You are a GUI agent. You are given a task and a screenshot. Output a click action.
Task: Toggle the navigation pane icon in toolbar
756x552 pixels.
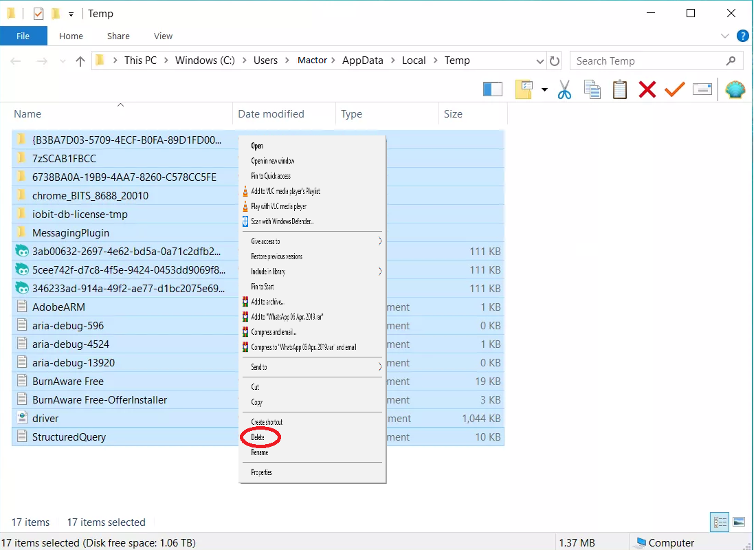[493, 89]
